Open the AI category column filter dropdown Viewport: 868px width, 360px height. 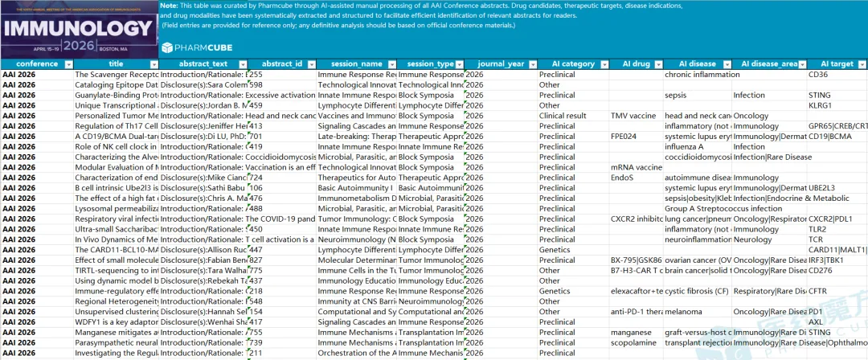604,64
